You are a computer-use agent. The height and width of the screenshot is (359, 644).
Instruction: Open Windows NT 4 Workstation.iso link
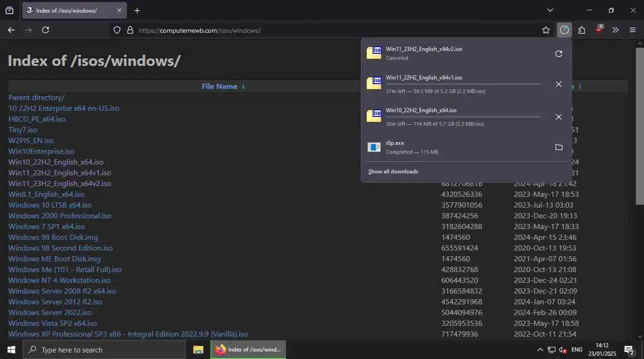pos(59,280)
